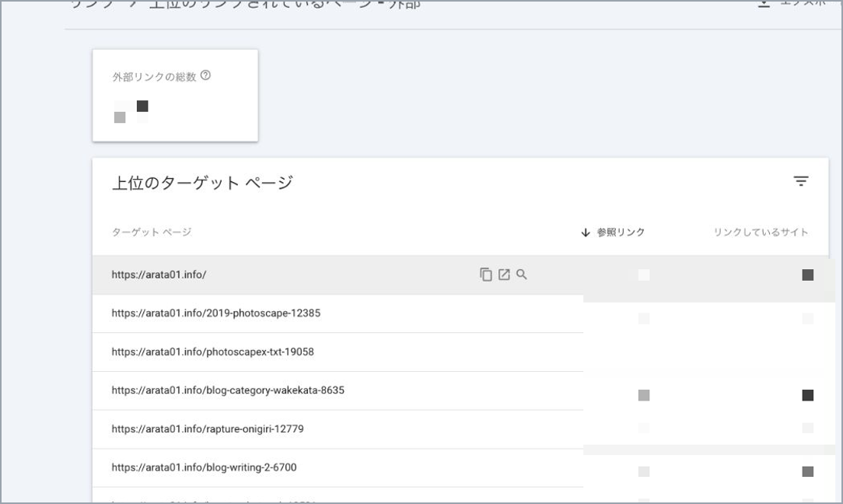The width and height of the screenshot is (843, 504).
Task: Click the export download icon
Action: pos(764,4)
